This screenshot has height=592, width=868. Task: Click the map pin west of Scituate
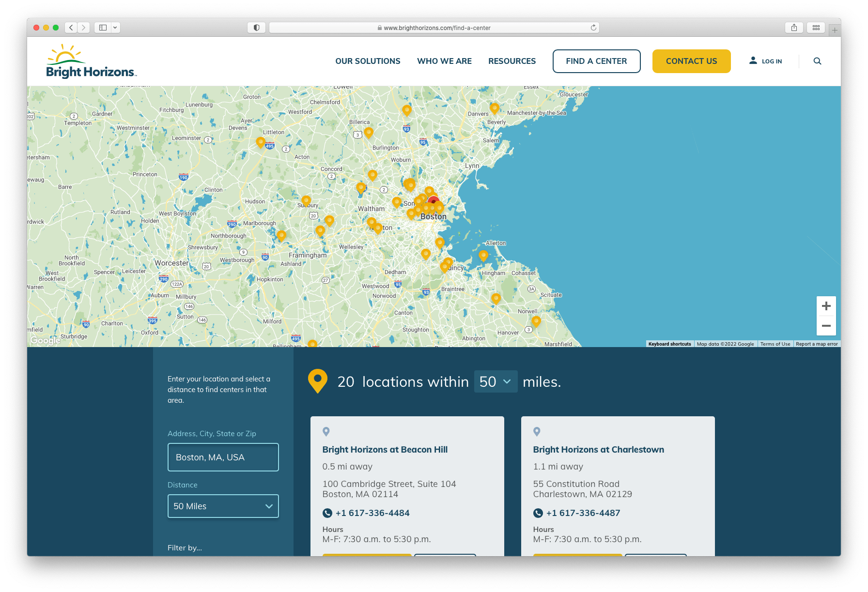click(496, 298)
